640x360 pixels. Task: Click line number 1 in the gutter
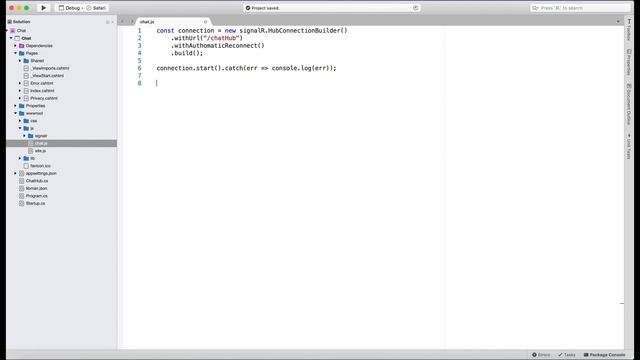tap(140, 31)
